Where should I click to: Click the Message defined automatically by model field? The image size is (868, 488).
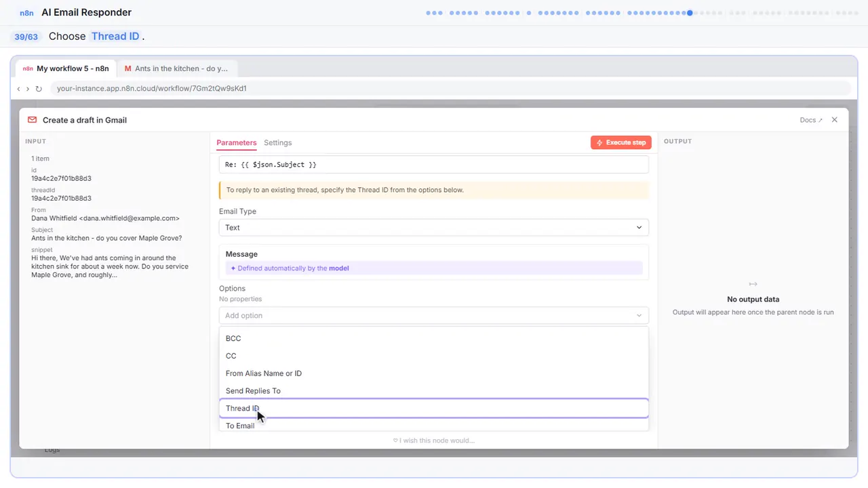(x=434, y=268)
